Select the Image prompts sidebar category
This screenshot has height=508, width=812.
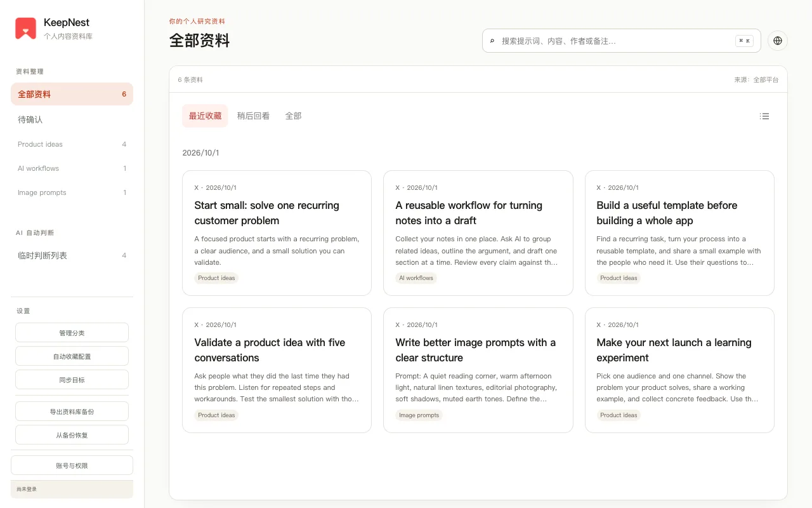click(x=72, y=192)
